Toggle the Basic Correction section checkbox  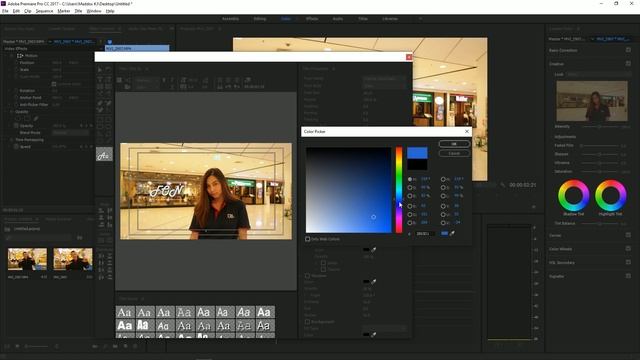coord(628,50)
